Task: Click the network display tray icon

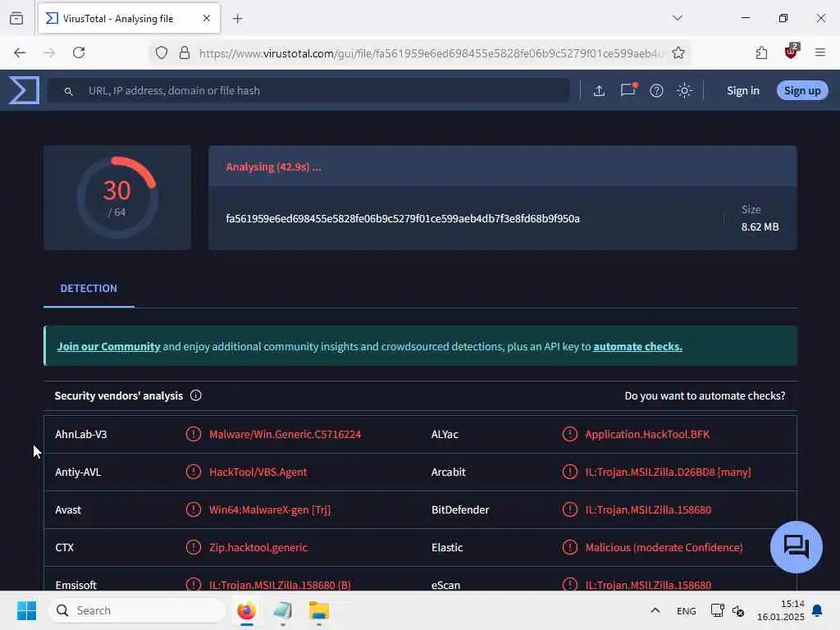Action: point(717,610)
